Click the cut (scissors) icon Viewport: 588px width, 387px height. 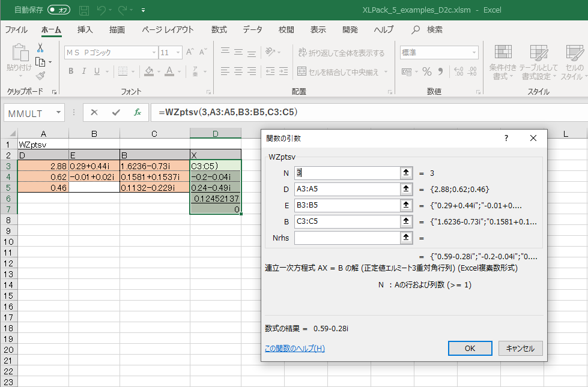pyautogui.click(x=40, y=48)
